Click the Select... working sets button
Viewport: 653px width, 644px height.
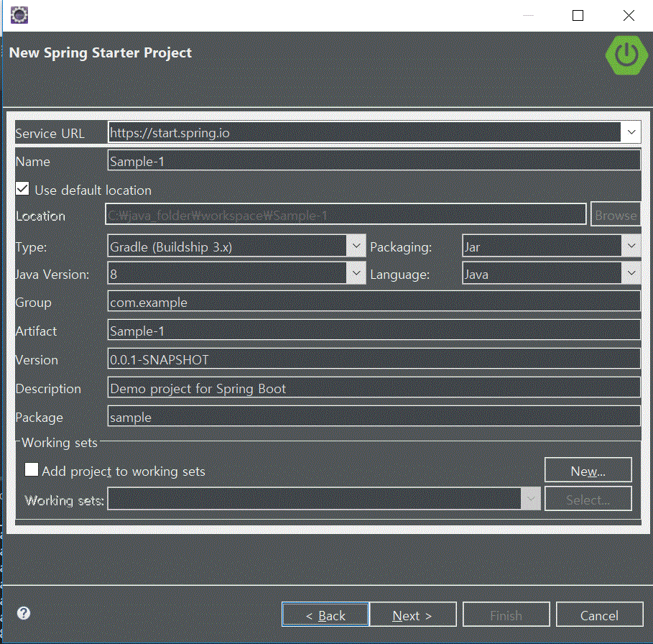(x=588, y=499)
